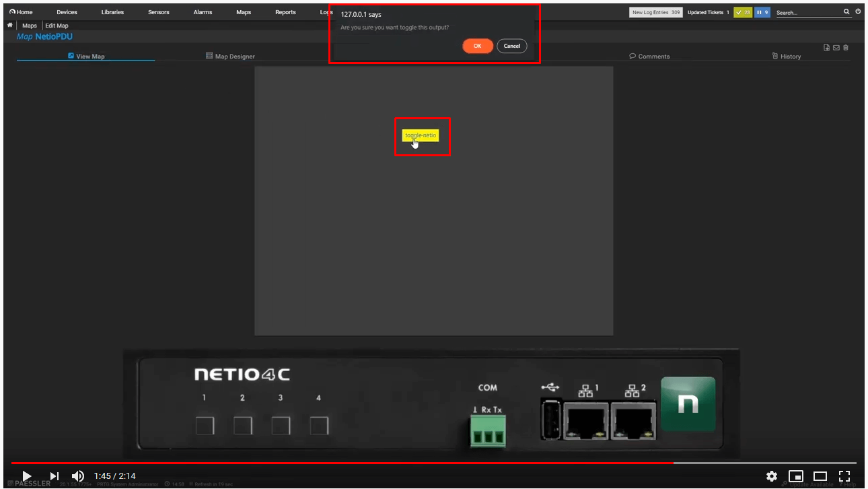Play the video
This screenshot has width=868, height=489.
click(27, 476)
